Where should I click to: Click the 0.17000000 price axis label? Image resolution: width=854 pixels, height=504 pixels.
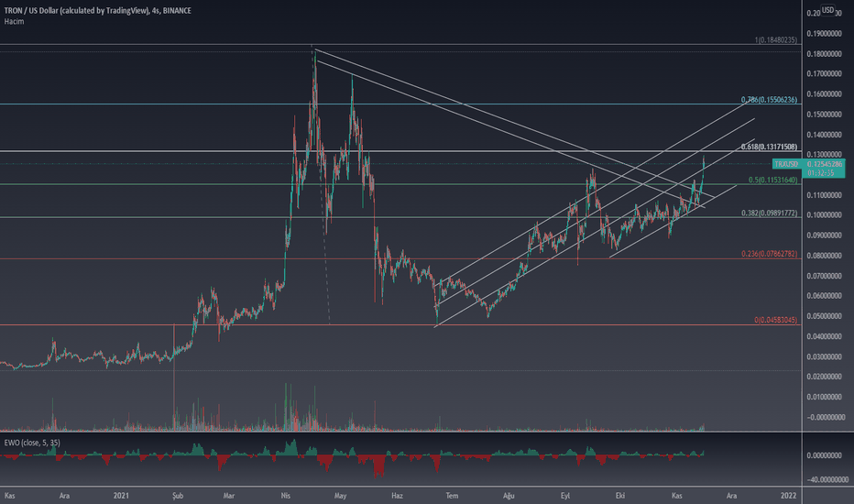tap(825, 73)
